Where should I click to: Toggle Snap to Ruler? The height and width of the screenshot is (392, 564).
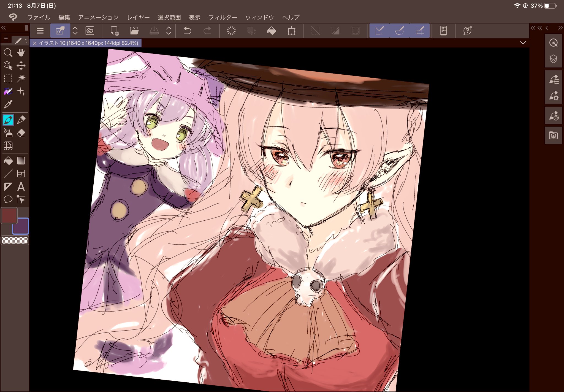click(x=379, y=31)
